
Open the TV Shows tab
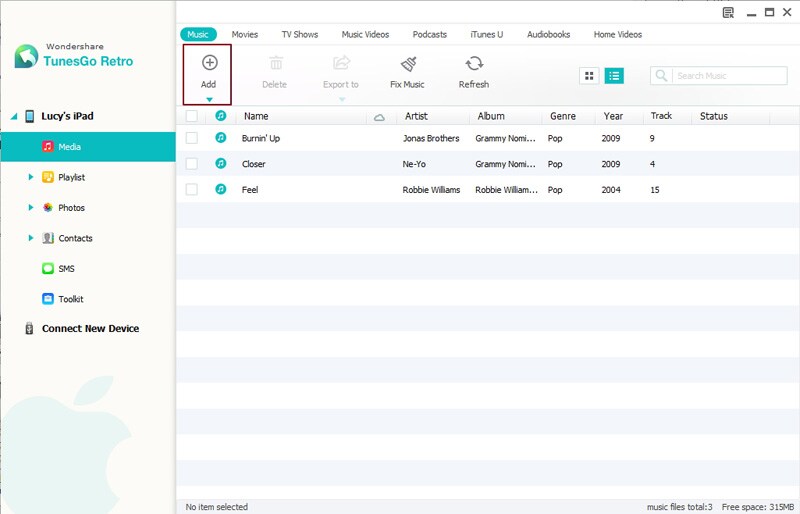300,34
